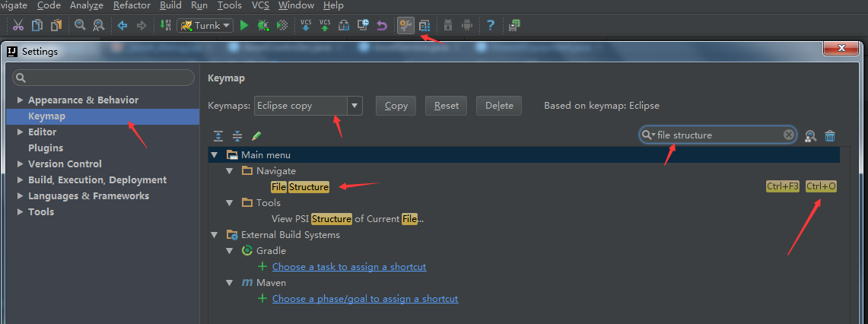The height and width of the screenshot is (324, 868).
Task: Click the Settings sidebar search field
Action: 103,78
